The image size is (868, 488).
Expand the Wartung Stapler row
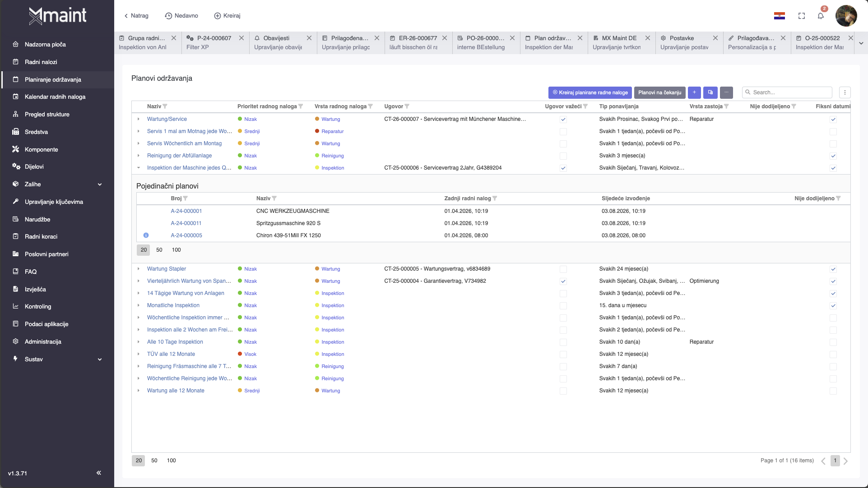139,269
